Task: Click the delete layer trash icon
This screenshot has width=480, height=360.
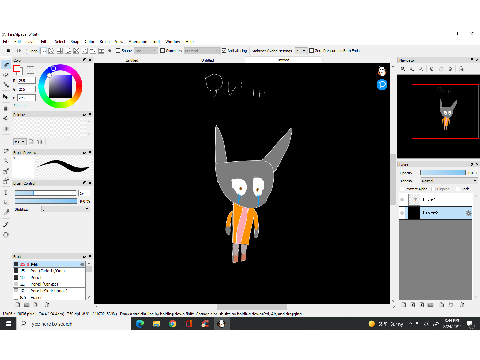Action: click(x=462, y=305)
